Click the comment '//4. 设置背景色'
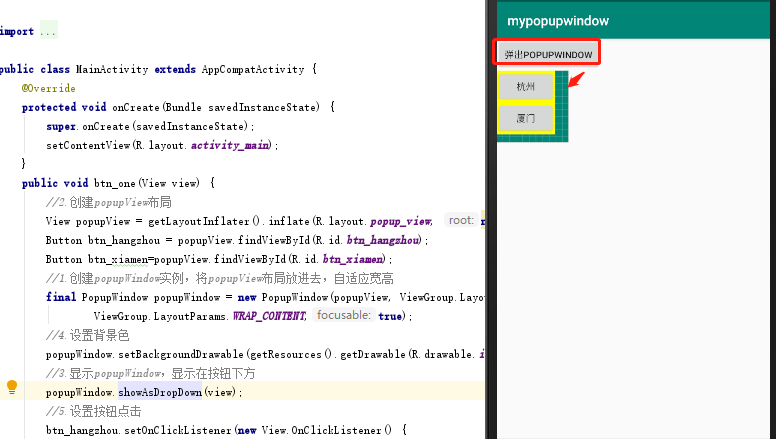Screen dimensions: 776x439 click(x=88, y=335)
